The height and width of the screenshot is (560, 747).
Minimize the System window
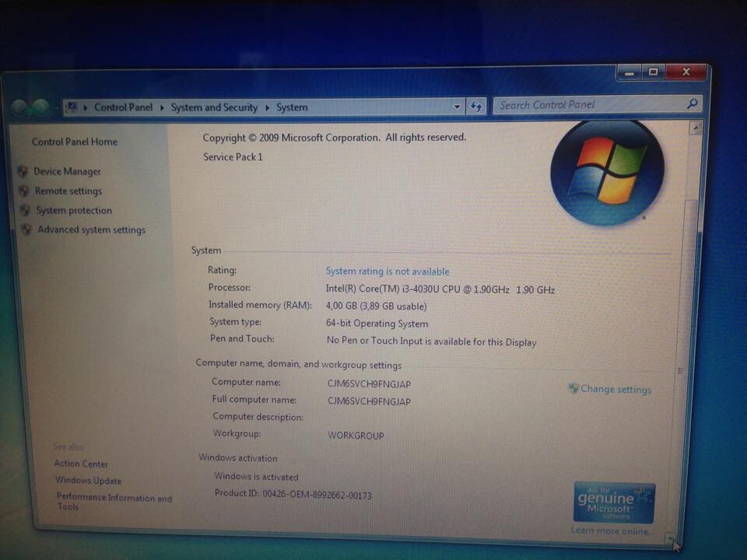click(630, 73)
